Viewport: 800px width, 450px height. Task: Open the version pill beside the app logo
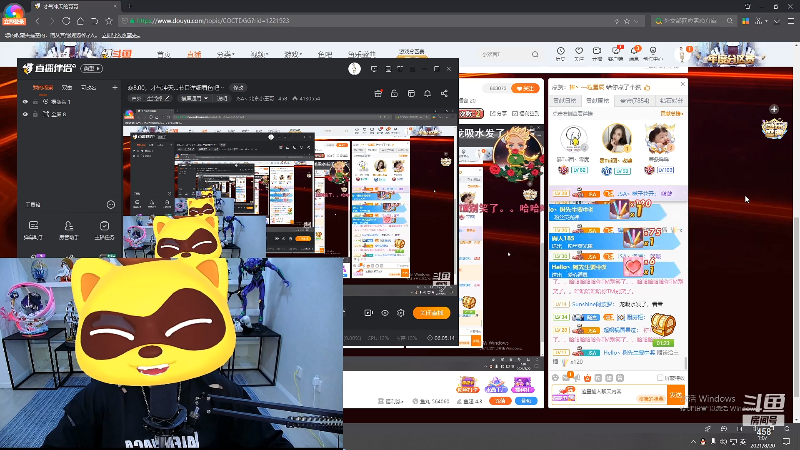coord(92,68)
